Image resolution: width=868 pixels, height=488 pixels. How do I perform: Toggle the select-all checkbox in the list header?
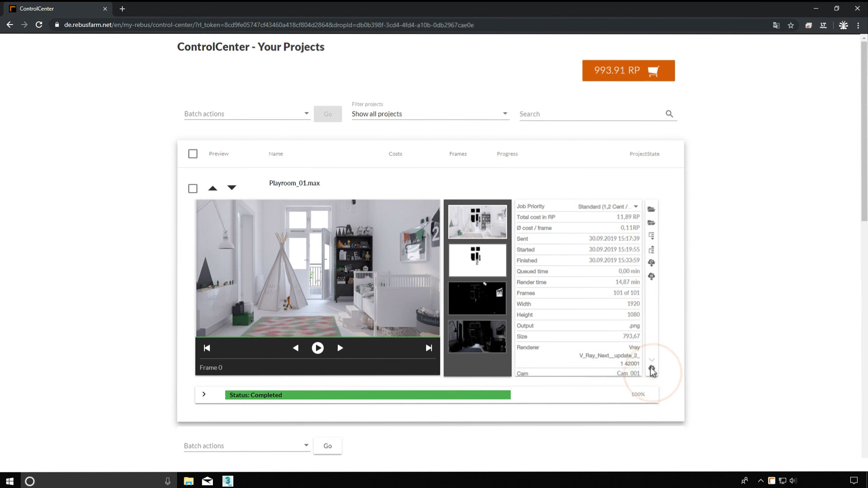click(x=193, y=154)
